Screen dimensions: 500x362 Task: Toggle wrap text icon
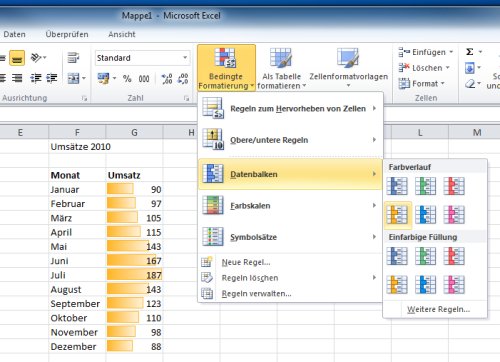[x=73, y=58]
